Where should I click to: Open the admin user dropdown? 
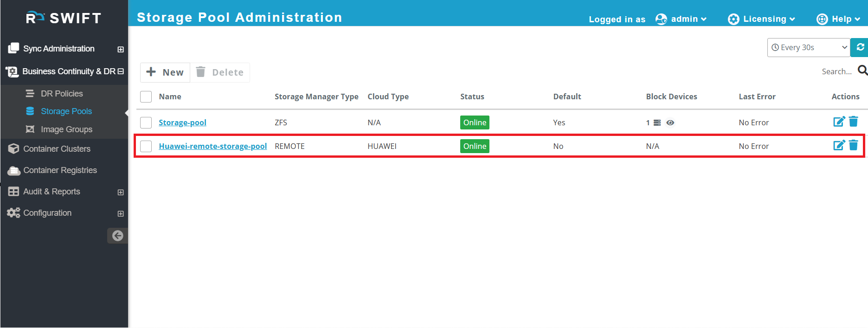pyautogui.click(x=681, y=19)
